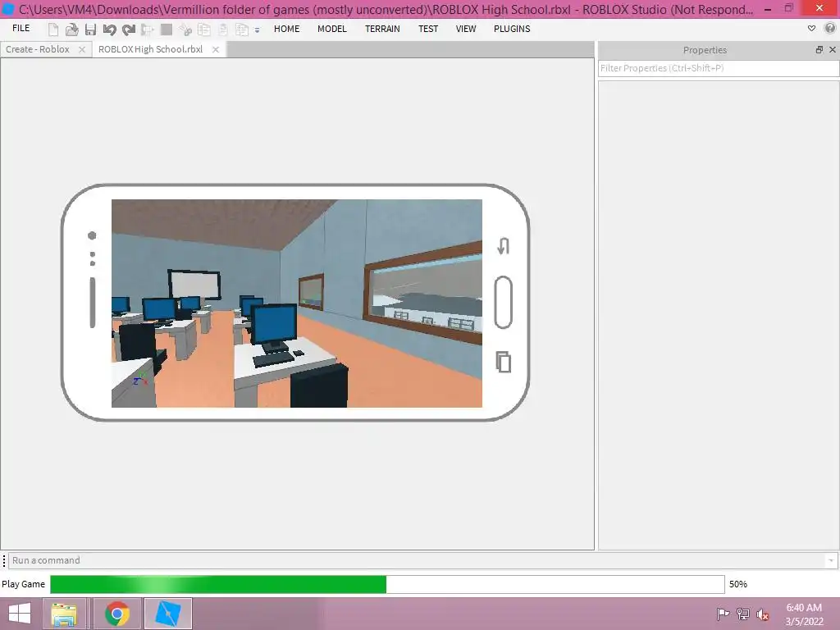Screen dimensions: 840x630
Task: Go to the PLUGINS ribbon tab
Action: (x=512, y=29)
